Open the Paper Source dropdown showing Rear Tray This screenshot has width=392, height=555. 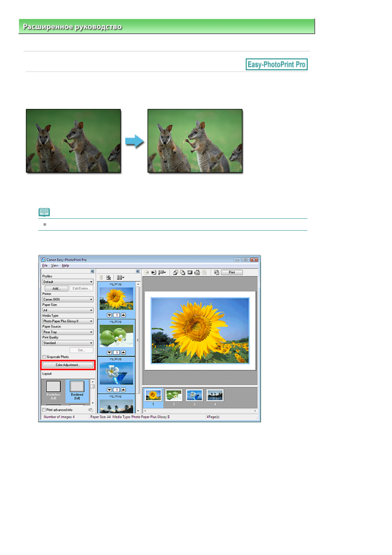[68, 332]
